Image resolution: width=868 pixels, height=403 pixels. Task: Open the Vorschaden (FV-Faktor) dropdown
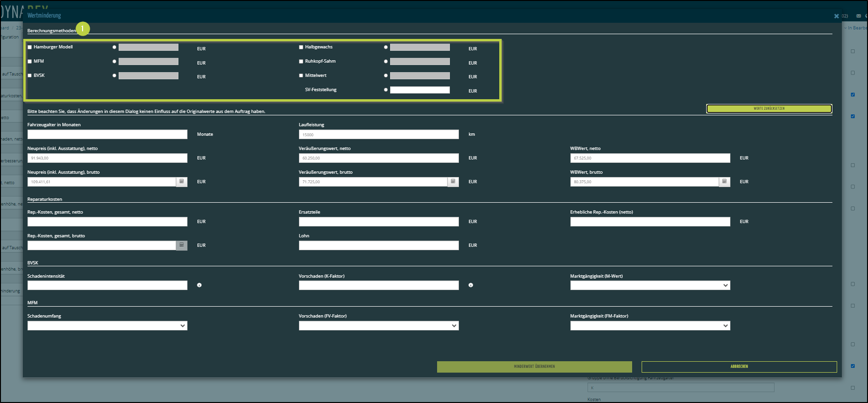point(378,326)
